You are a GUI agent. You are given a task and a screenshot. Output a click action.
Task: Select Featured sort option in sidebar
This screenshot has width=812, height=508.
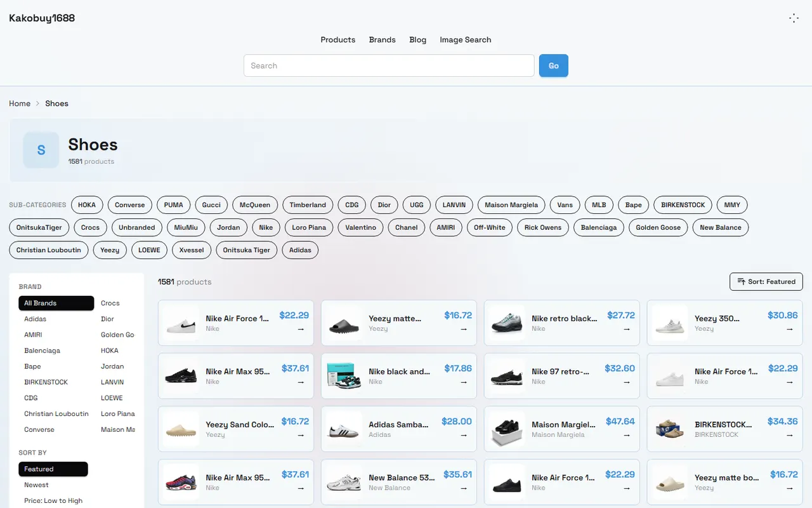53,469
